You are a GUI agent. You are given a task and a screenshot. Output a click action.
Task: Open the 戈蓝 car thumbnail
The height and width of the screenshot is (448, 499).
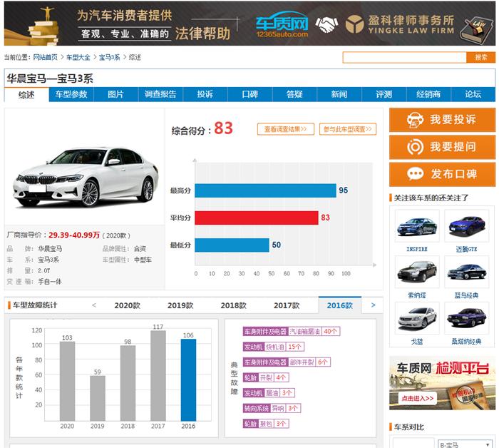tap(417, 318)
